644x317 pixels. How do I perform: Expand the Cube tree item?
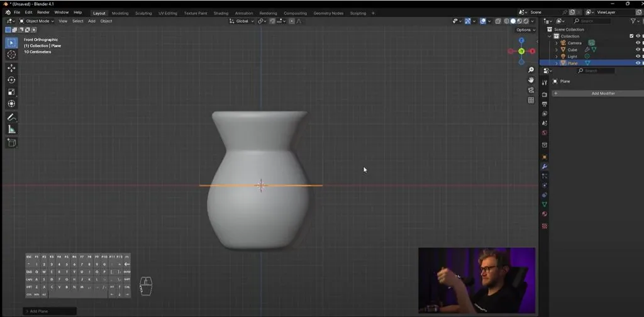[x=557, y=50]
